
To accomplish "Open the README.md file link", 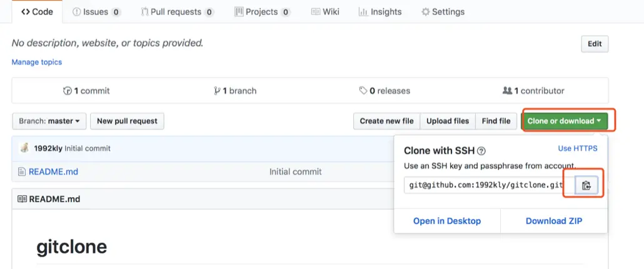I will [x=53, y=171].
